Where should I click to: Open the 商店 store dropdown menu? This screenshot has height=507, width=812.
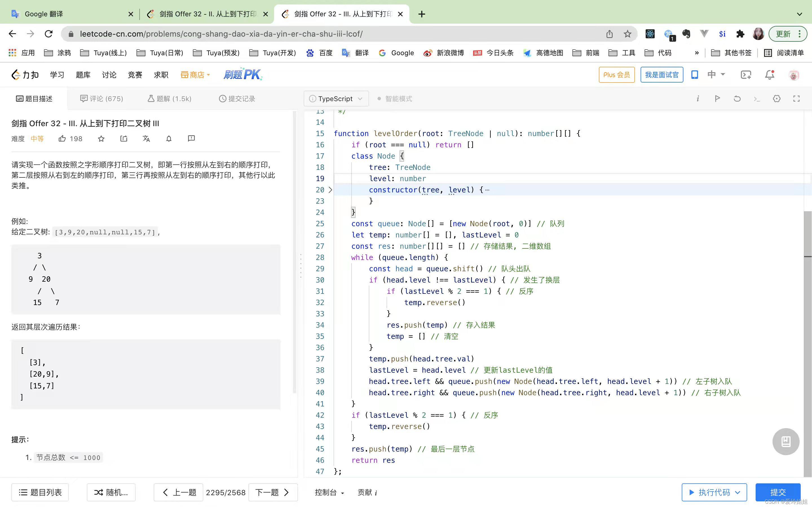click(x=195, y=75)
